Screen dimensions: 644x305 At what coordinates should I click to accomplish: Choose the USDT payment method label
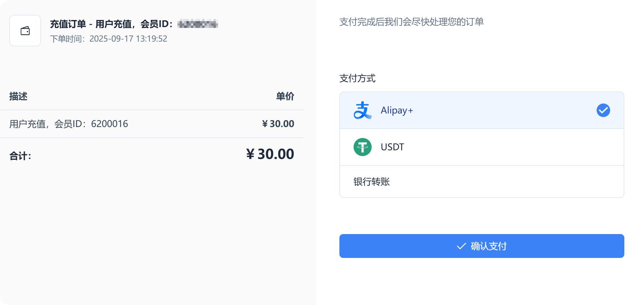coord(392,147)
